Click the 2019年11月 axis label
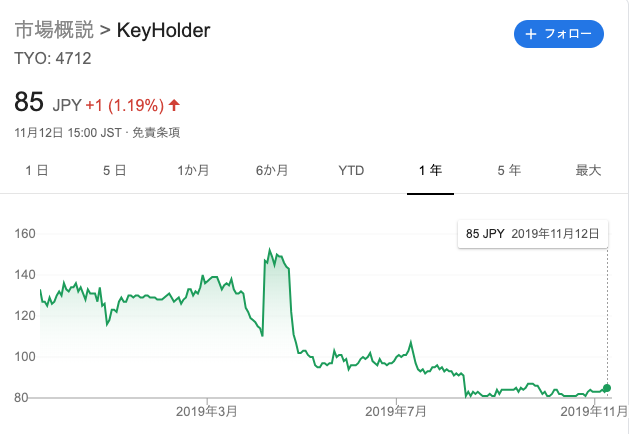This screenshot has height=434, width=630. point(594,411)
